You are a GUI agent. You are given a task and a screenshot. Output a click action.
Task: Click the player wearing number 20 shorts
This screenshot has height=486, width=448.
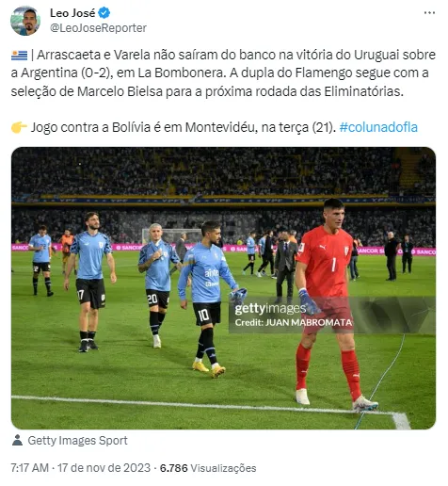(158, 284)
